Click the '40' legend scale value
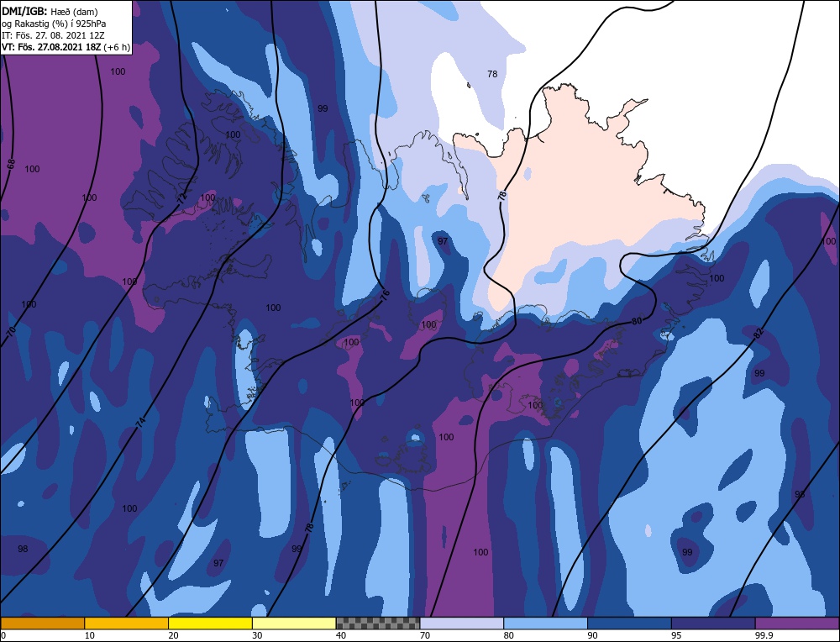Image resolution: width=840 pixels, height=642 pixels. click(341, 635)
